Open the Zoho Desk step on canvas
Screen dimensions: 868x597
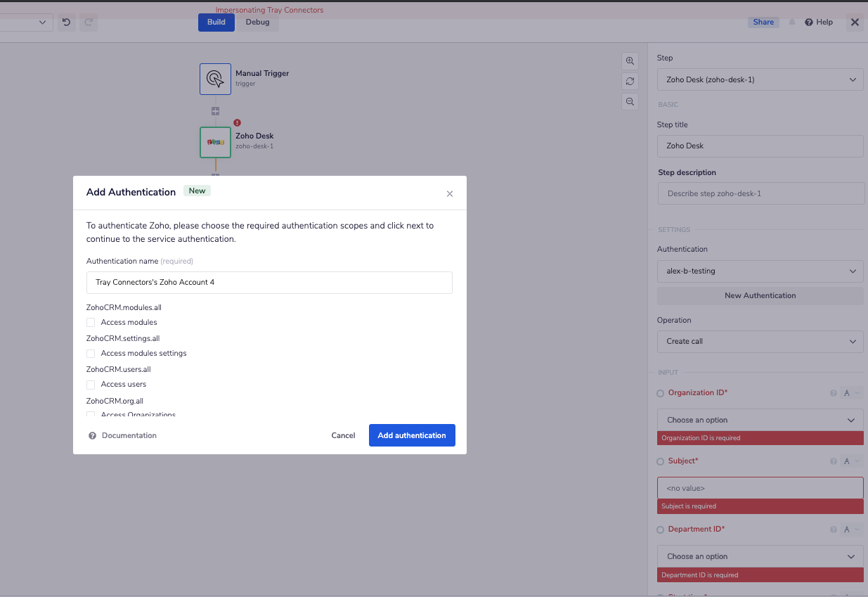pyautogui.click(x=215, y=142)
